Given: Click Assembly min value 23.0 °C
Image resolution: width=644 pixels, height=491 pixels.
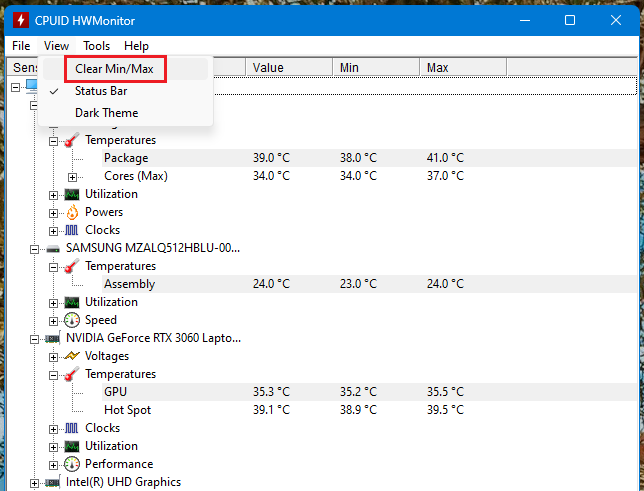Looking at the screenshot, I should click(x=358, y=284).
